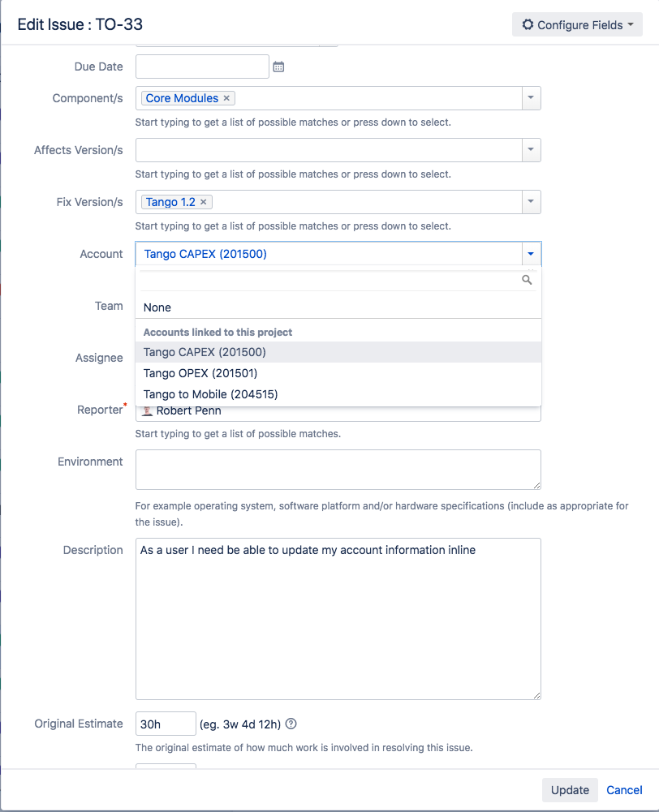
Task: Click the gear icon in Configure Fields
Action: click(528, 25)
